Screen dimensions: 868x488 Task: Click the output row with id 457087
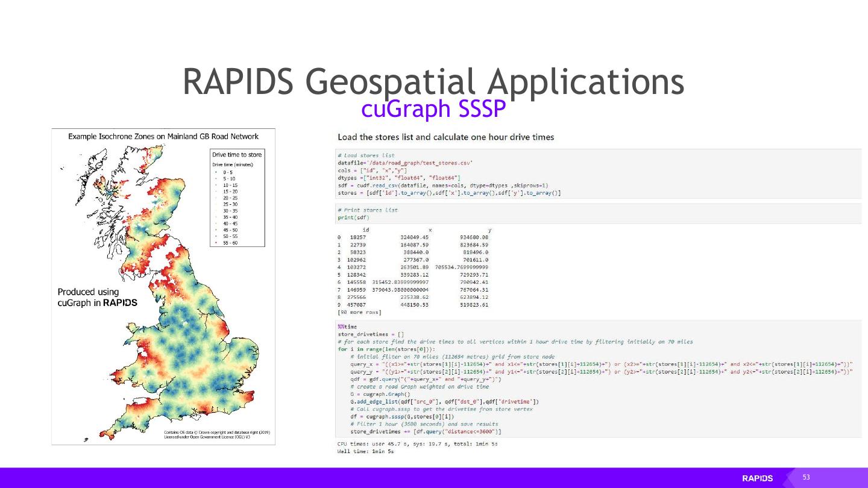tap(413, 305)
